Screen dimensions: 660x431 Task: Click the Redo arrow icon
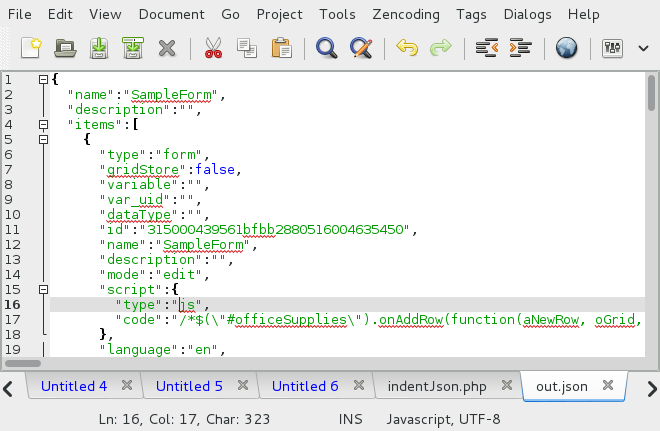[x=440, y=47]
